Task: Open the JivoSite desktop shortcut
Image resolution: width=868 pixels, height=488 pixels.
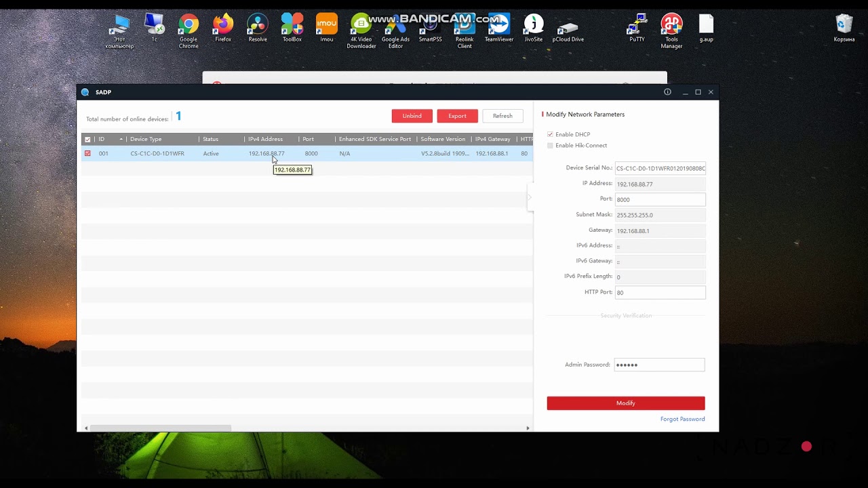Action: (534, 28)
